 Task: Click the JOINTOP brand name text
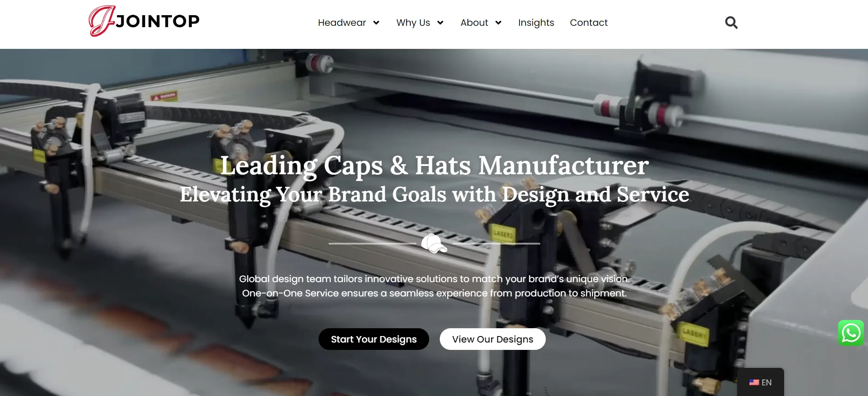click(158, 21)
